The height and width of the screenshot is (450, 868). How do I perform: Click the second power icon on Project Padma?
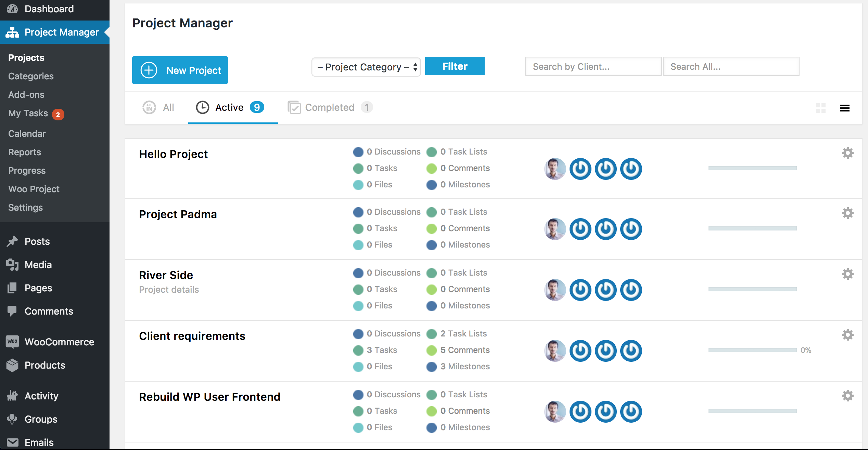pyautogui.click(x=605, y=229)
